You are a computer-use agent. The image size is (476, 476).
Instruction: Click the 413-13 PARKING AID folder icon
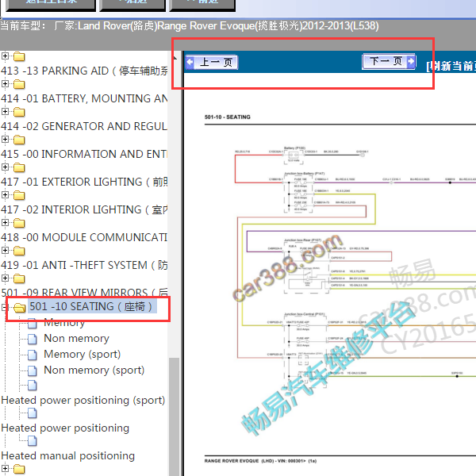coord(19,56)
